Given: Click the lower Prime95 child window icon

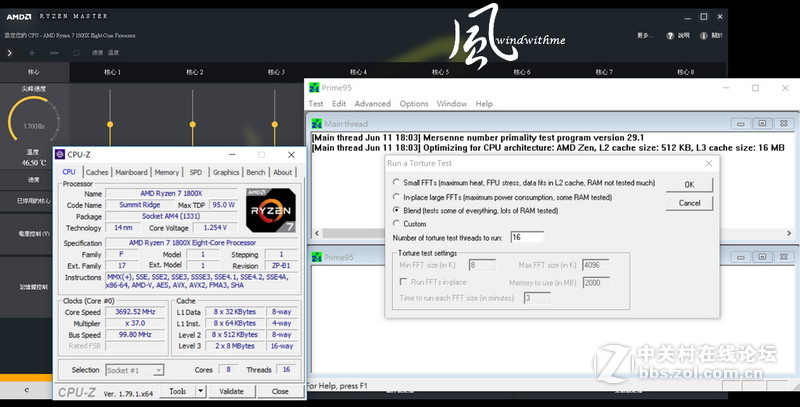Looking at the screenshot, I should [x=317, y=257].
